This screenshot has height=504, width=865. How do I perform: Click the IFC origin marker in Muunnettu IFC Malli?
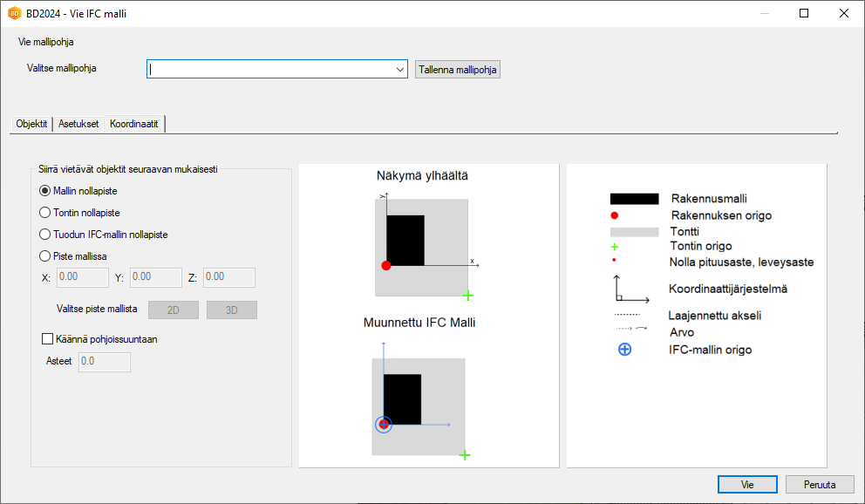384,425
